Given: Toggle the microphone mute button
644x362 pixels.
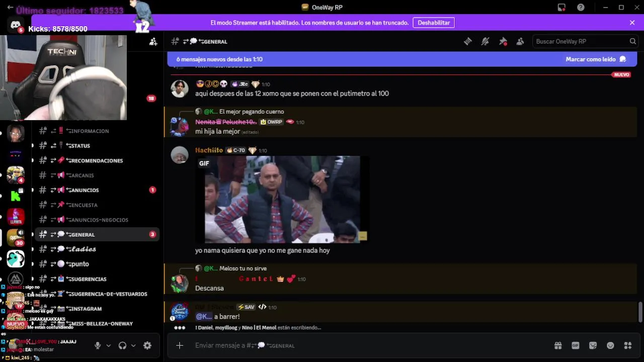Looking at the screenshot, I should (x=98, y=345).
